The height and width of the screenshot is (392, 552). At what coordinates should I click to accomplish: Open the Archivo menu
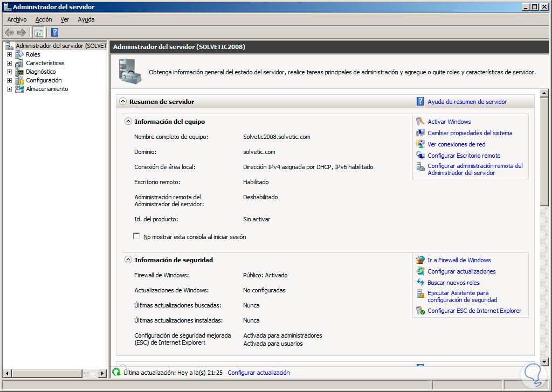pos(17,20)
